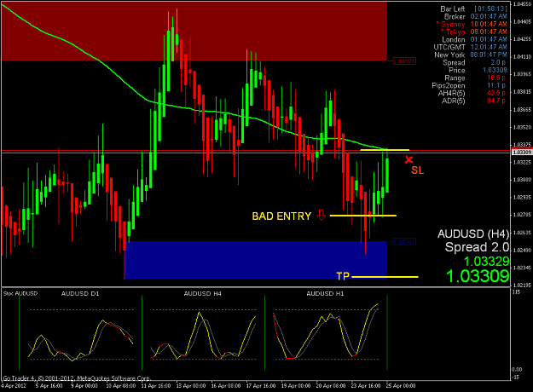Click the red X stop-loss marker

click(x=409, y=159)
